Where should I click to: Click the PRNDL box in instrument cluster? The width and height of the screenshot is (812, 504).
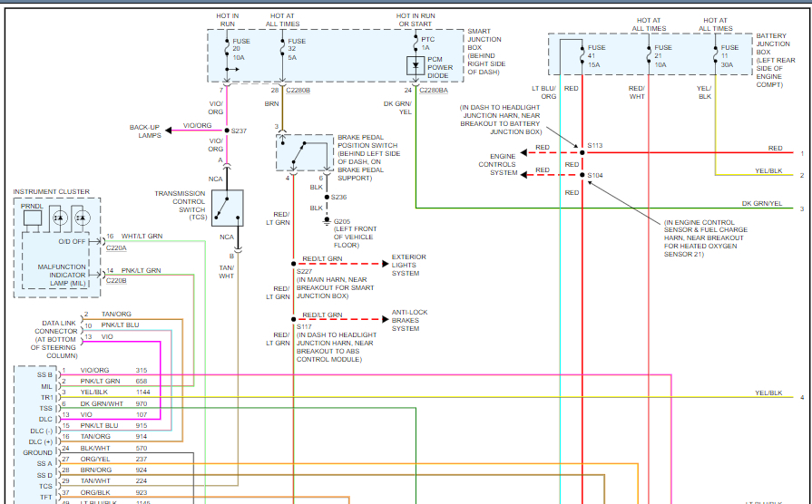32,216
